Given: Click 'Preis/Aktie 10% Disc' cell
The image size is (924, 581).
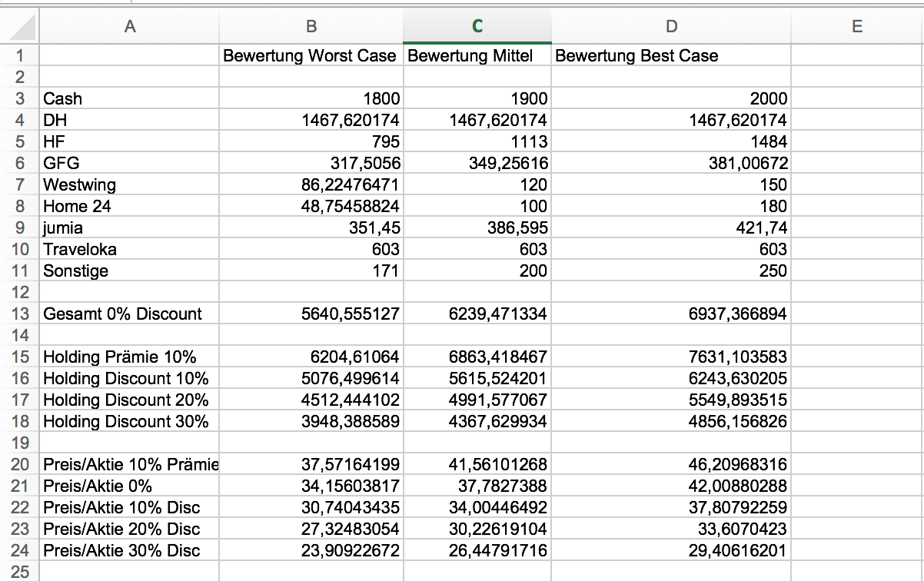Looking at the screenshot, I should (129, 507).
